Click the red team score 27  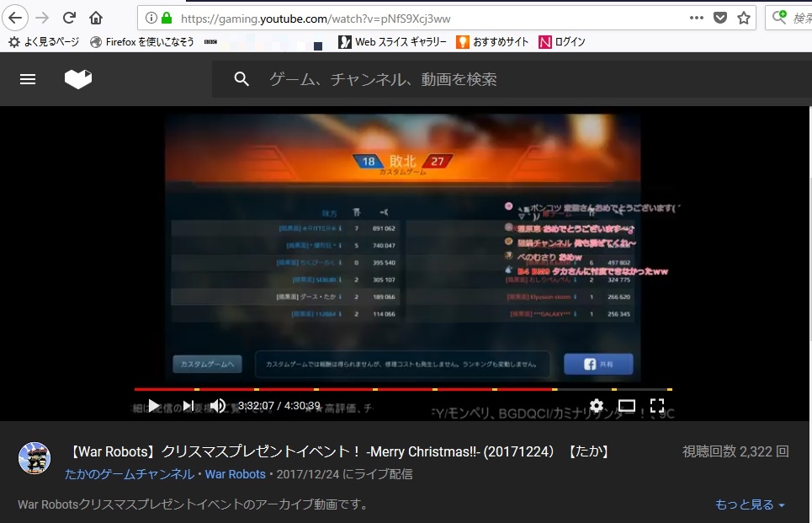(438, 161)
